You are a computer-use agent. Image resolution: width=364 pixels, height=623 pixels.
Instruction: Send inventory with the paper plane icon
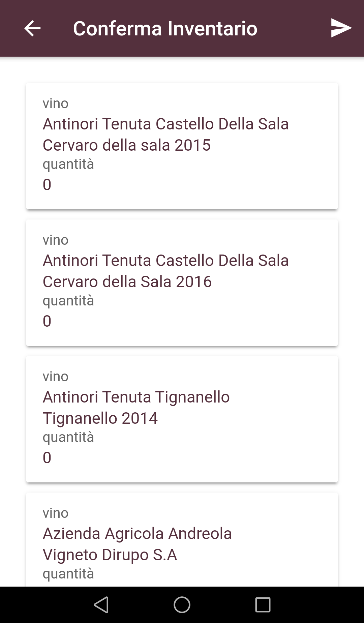341,28
